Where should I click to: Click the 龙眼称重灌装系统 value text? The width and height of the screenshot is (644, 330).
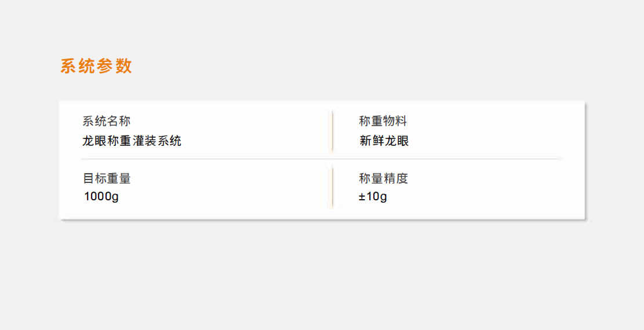point(132,141)
